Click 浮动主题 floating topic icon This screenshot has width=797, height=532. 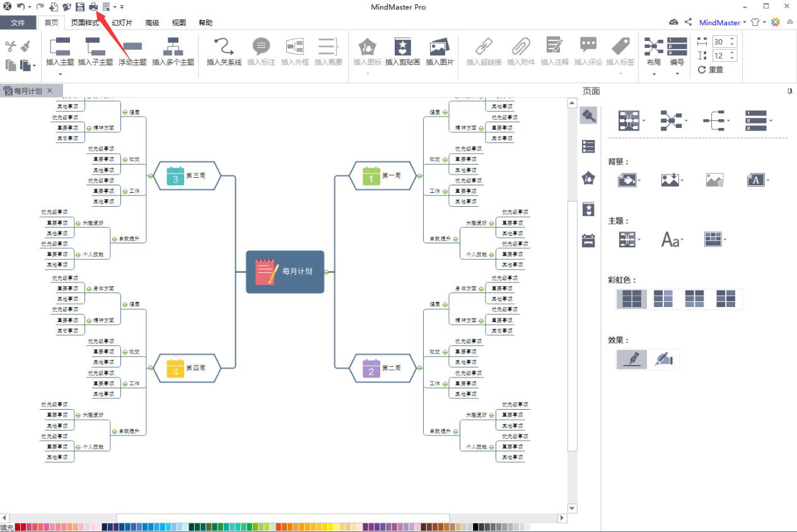pyautogui.click(x=132, y=47)
